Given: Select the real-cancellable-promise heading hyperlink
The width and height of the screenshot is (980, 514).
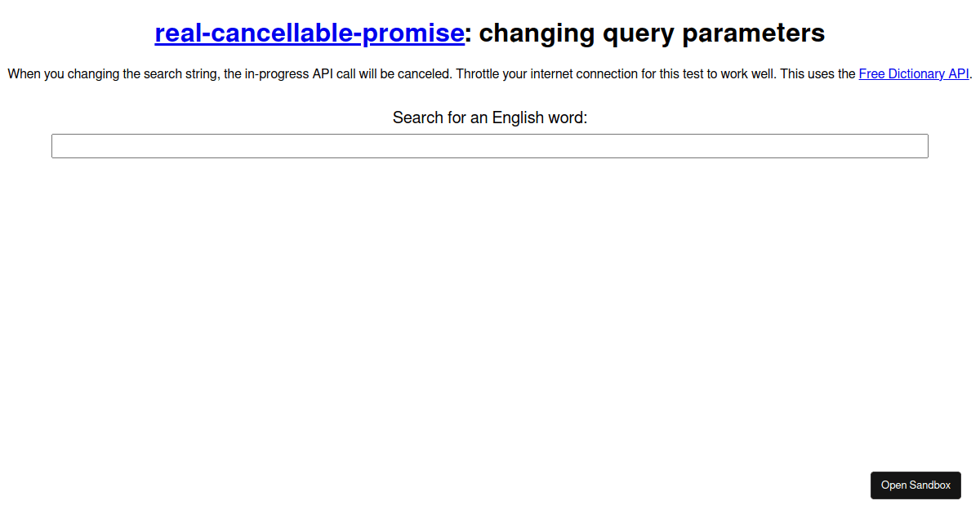Looking at the screenshot, I should point(309,33).
